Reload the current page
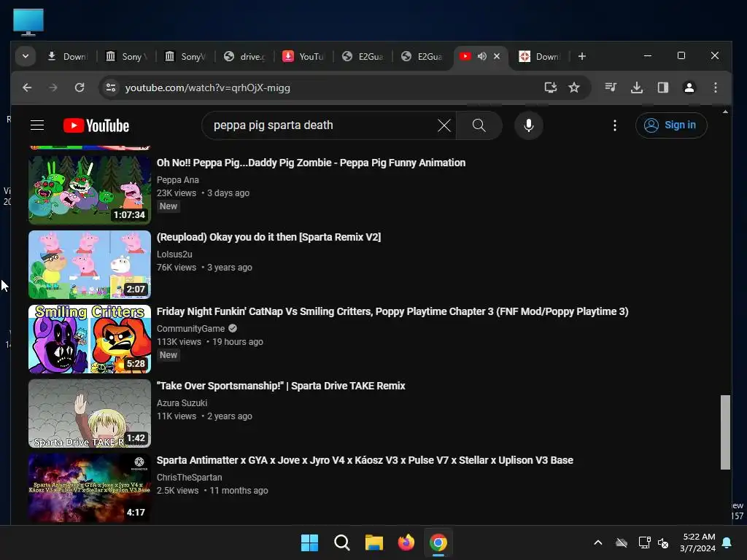Screen dimensions: 747x560 [80, 87]
